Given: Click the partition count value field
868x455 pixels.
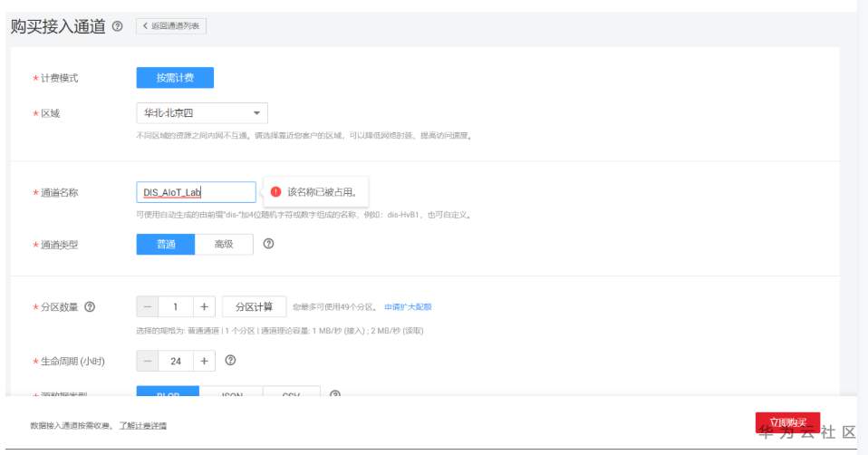Looking at the screenshot, I should tap(176, 306).
